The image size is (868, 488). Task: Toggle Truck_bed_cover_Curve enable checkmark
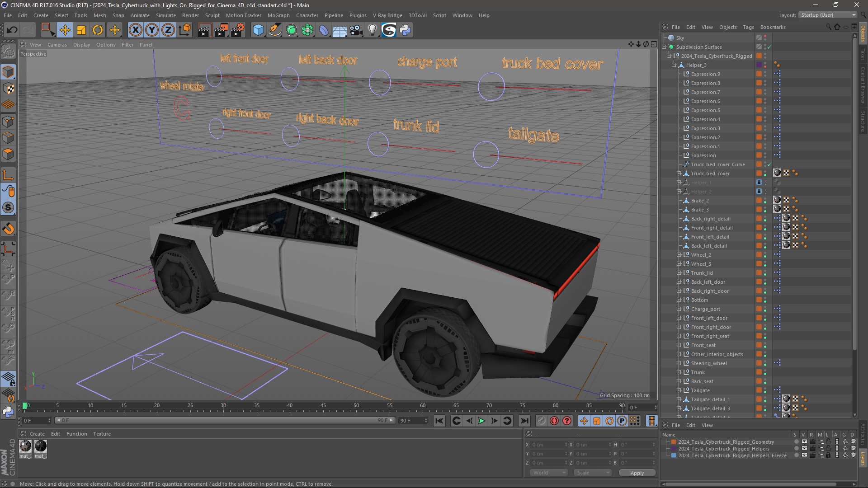coord(769,164)
